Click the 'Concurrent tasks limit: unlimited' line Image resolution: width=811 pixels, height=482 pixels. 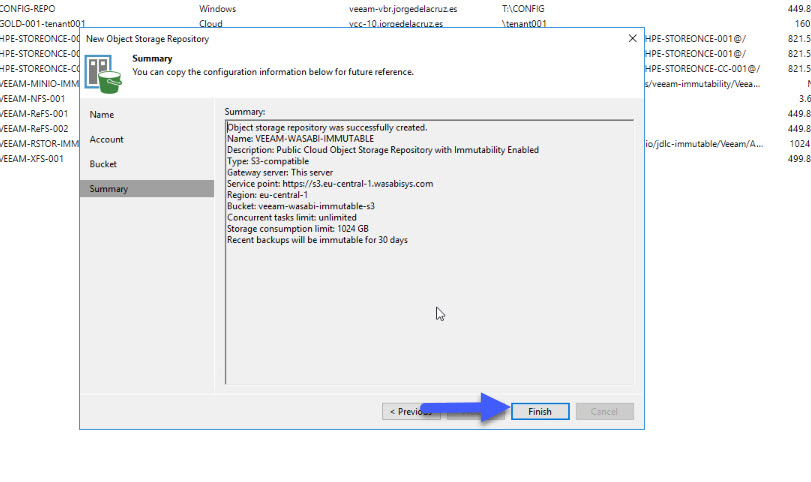click(292, 218)
